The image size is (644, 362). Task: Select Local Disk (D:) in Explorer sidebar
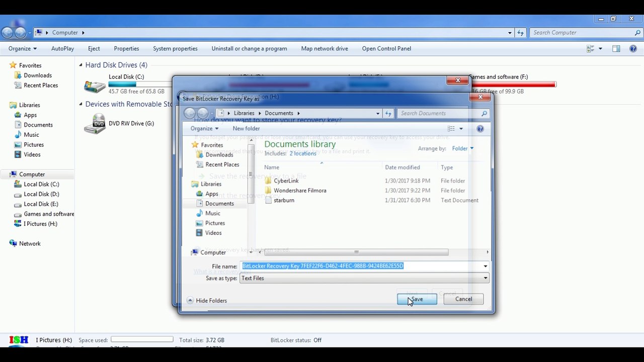coord(41,194)
